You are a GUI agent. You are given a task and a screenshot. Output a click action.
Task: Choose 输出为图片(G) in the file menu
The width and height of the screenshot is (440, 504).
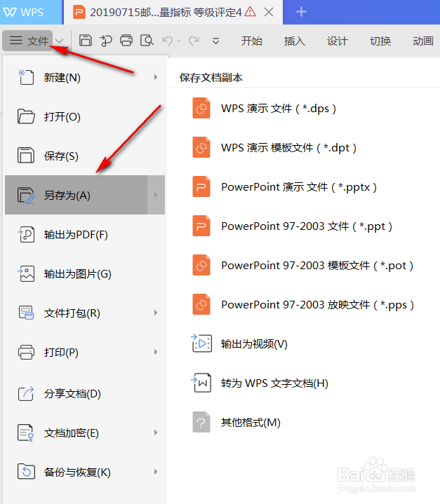(x=85, y=274)
